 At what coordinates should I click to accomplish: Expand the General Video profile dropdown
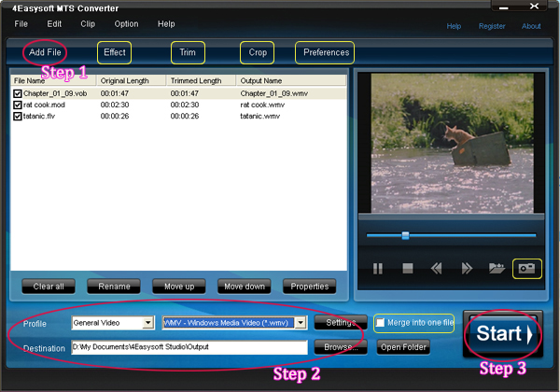pyautogui.click(x=147, y=323)
